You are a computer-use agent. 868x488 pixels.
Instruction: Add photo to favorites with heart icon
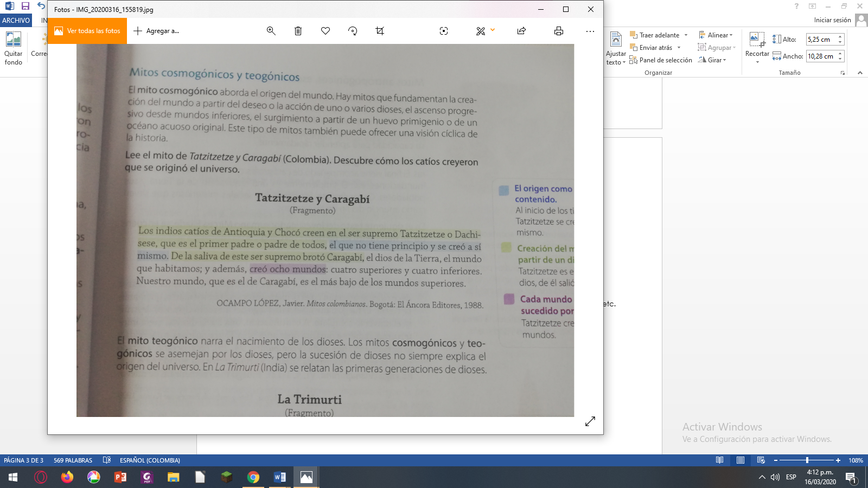[325, 31]
